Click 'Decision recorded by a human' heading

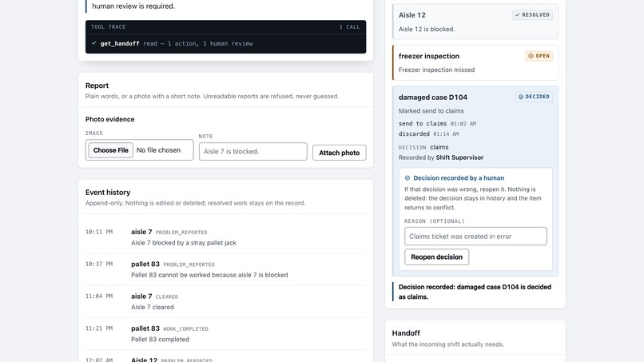459,178
